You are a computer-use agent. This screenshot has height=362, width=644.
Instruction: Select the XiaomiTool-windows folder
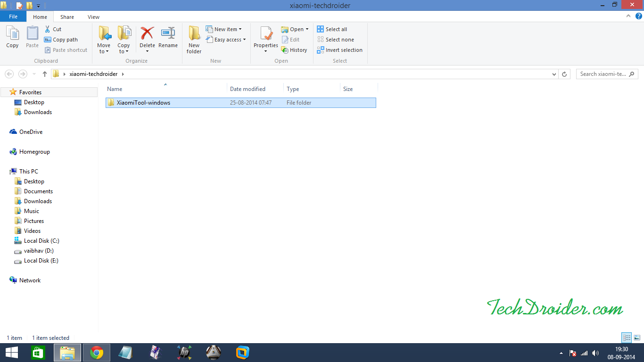tap(241, 103)
